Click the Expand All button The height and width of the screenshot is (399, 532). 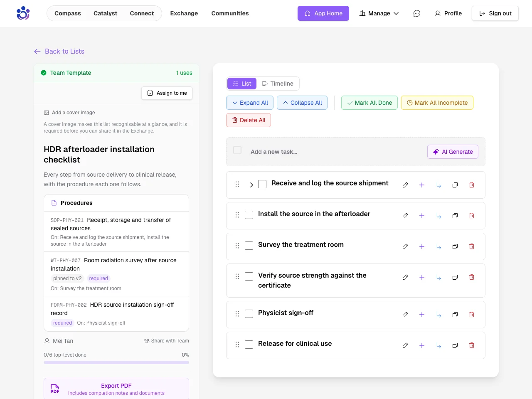250,103
